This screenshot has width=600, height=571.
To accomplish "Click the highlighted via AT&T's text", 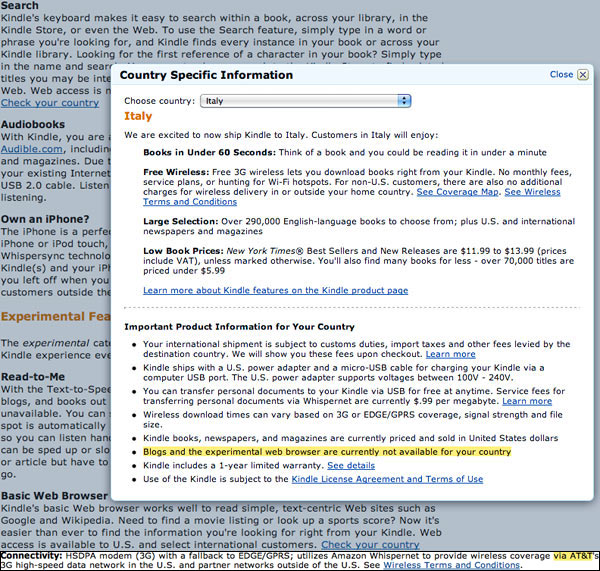I will [x=575, y=556].
